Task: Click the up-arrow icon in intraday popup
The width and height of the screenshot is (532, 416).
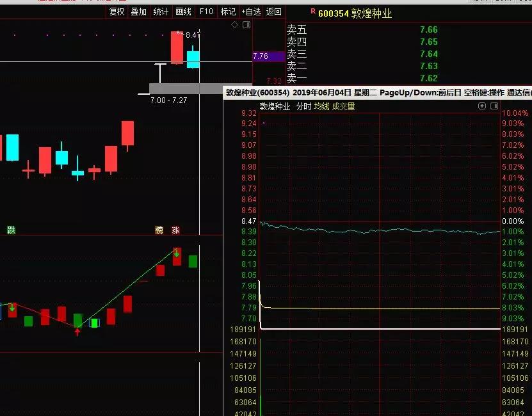Action: click(481, 106)
